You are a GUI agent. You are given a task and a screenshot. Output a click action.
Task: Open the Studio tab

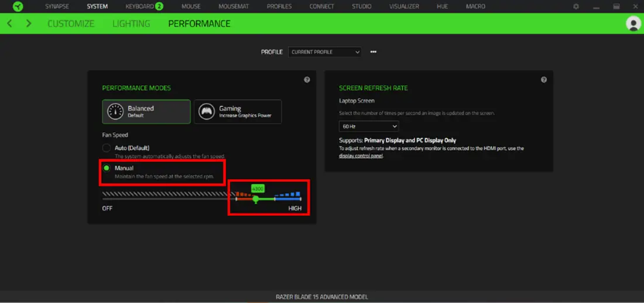tap(361, 6)
